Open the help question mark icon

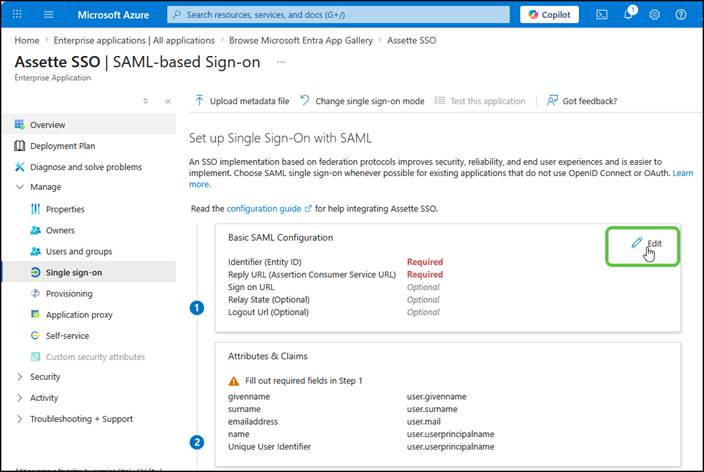tap(681, 14)
